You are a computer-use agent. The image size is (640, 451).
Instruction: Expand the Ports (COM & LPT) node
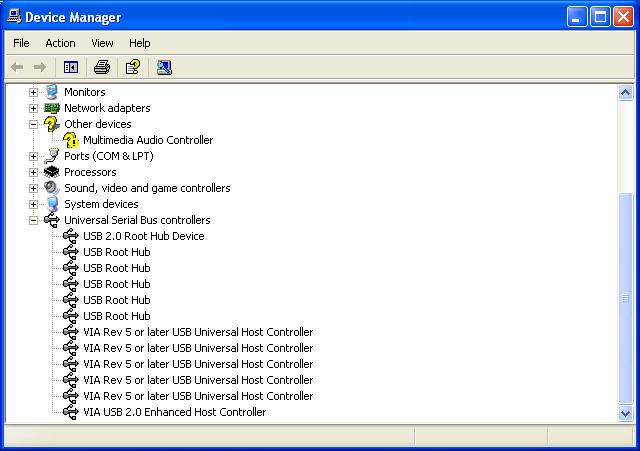click(x=33, y=156)
